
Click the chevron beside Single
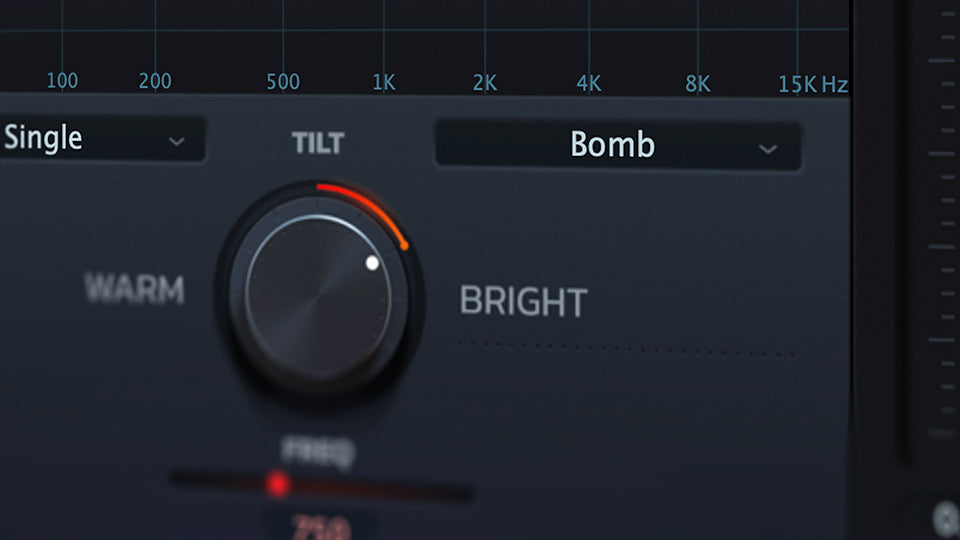tap(176, 142)
